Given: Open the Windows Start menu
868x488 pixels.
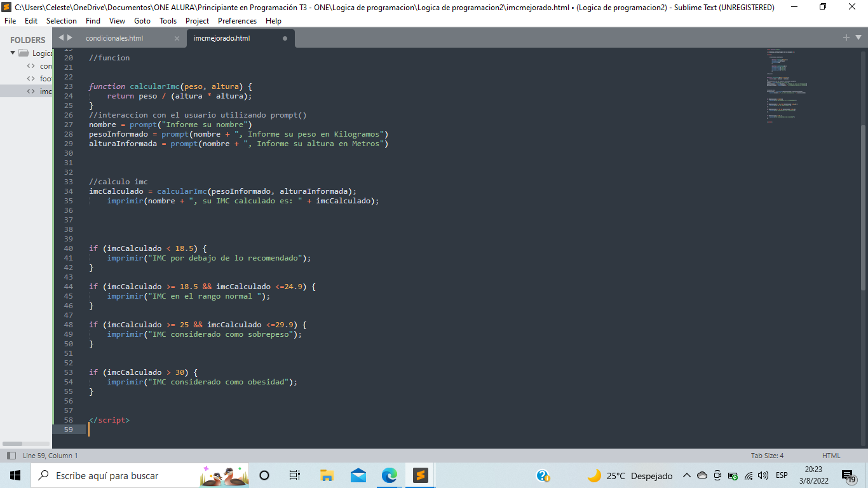Looking at the screenshot, I should coord(15,475).
